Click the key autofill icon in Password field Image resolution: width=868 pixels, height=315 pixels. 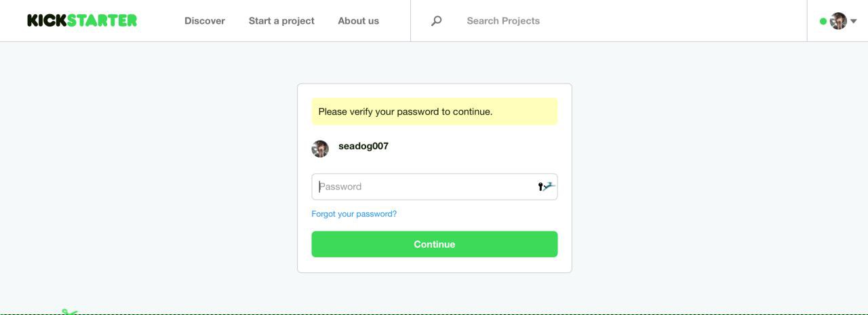pyautogui.click(x=545, y=187)
